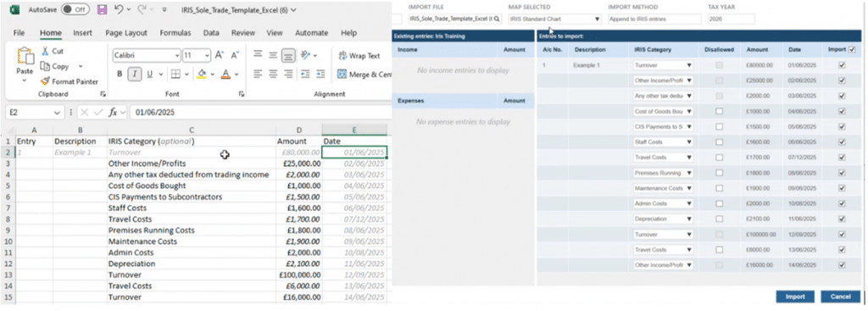This screenshot has width=868, height=311.
Task: Click Align Left icon
Action: pos(258,74)
